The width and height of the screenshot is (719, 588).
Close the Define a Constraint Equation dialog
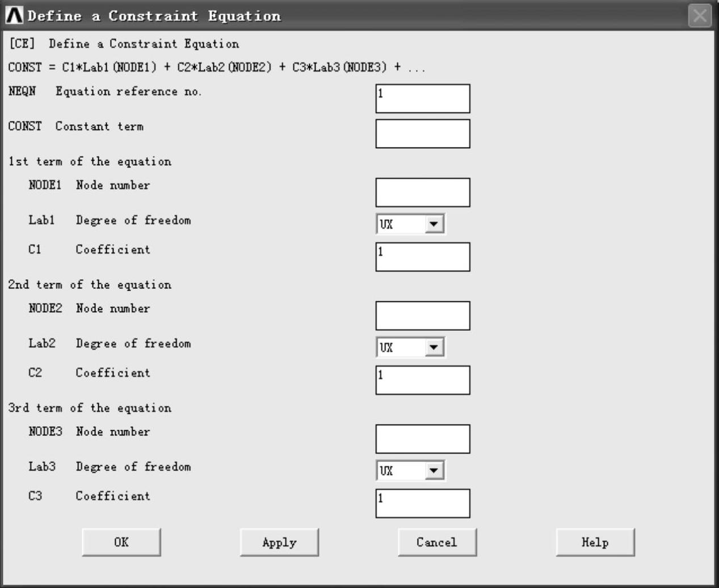[700, 15]
